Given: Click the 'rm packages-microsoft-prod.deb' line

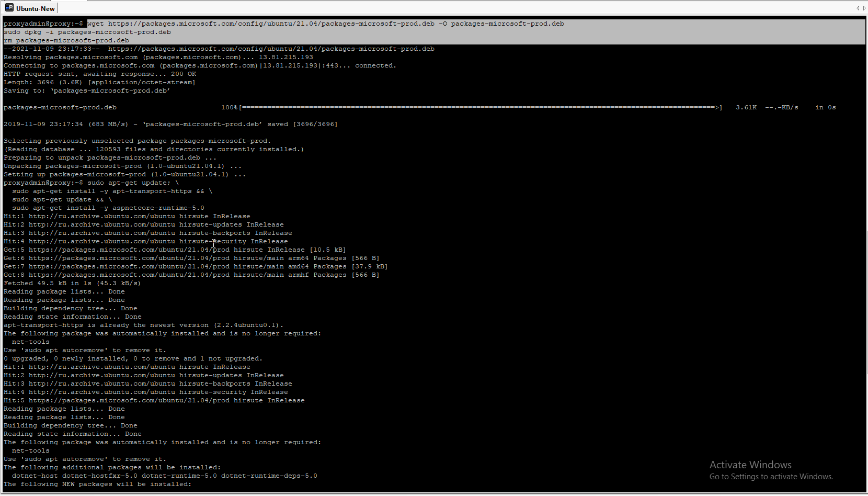Looking at the screenshot, I should pos(66,40).
